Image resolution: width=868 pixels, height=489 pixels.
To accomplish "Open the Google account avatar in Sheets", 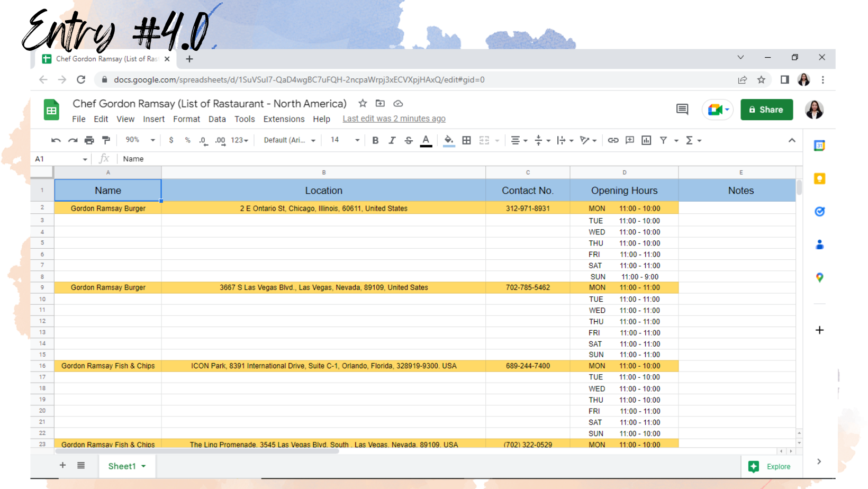I will pyautogui.click(x=814, y=110).
